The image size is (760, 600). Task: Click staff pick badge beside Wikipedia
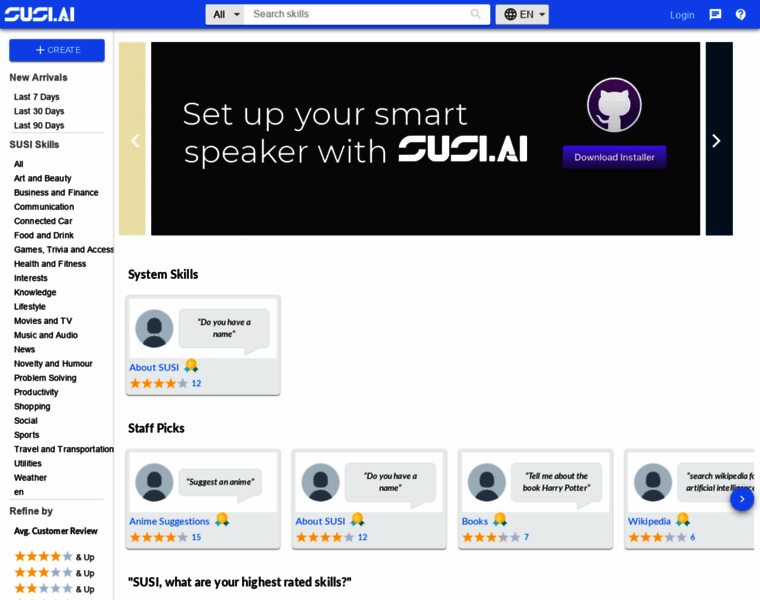pyautogui.click(x=683, y=520)
